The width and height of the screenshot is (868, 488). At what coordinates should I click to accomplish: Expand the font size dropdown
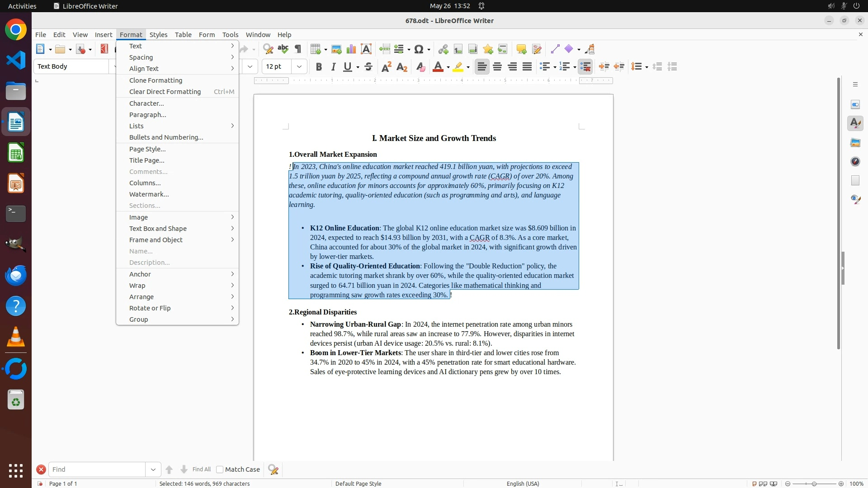click(x=299, y=67)
